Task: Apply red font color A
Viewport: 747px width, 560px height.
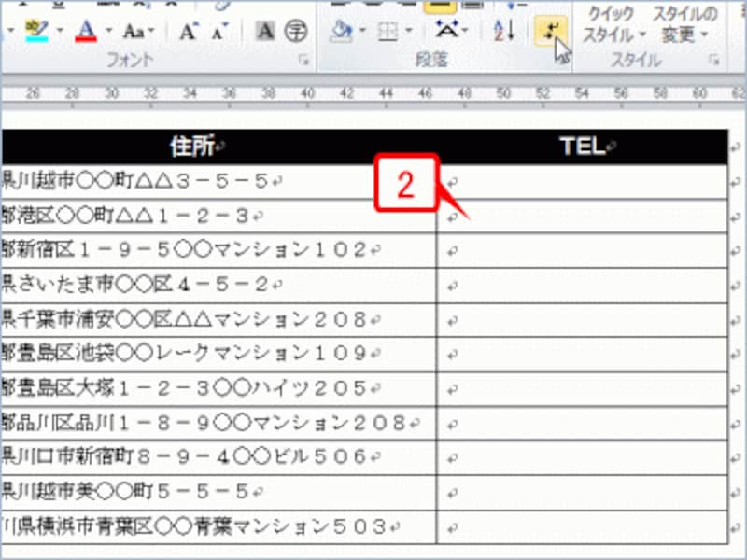Action: pyautogui.click(x=86, y=32)
